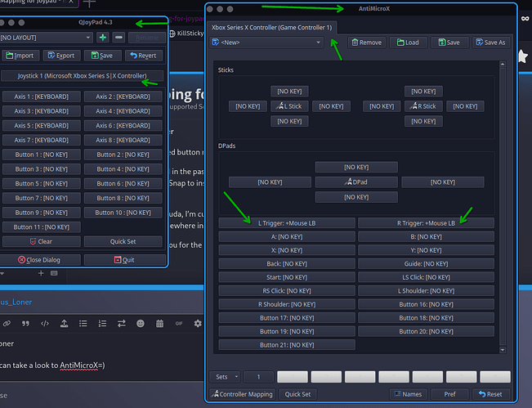532x408 pixels.
Task: Save the profile in AntiMicroX
Action: [449, 43]
